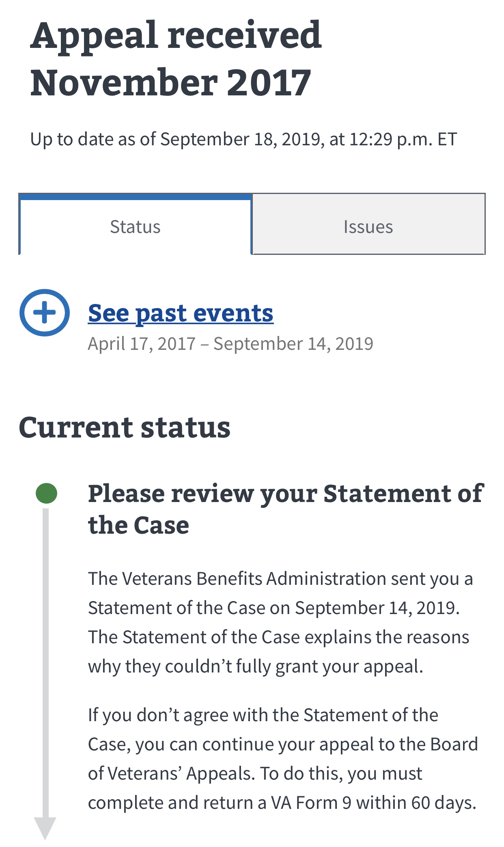
Task: Click the Appeal received November 2017 heading
Action: pyautogui.click(x=176, y=59)
